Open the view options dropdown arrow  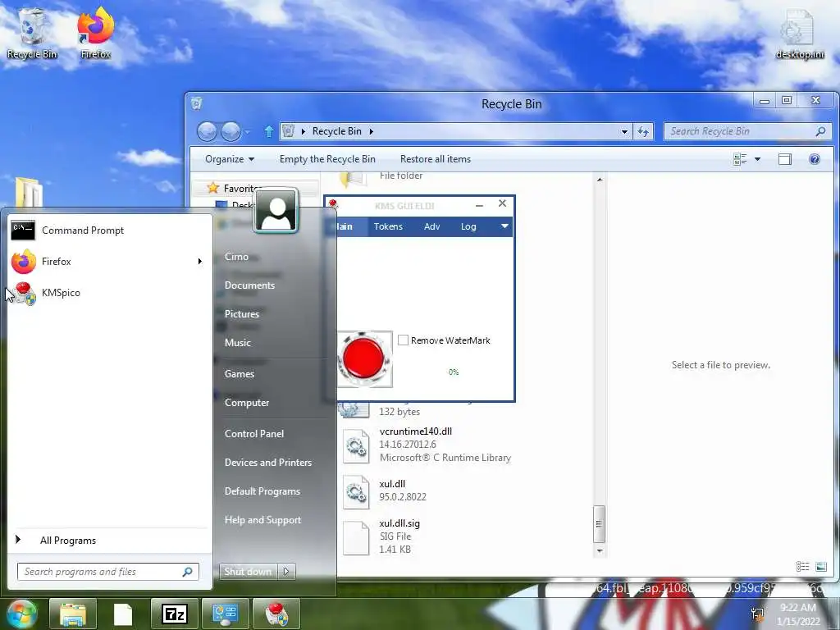tap(757, 159)
